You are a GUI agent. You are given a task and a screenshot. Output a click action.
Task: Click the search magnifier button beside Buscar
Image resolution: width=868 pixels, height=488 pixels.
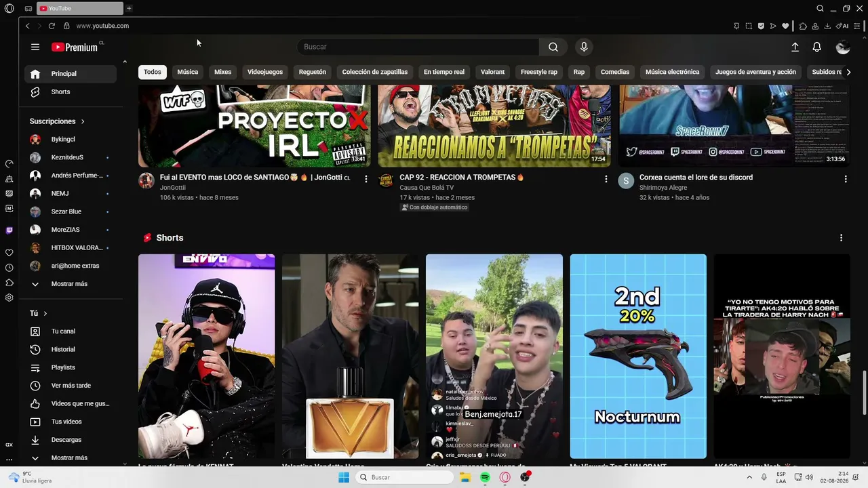click(x=553, y=47)
